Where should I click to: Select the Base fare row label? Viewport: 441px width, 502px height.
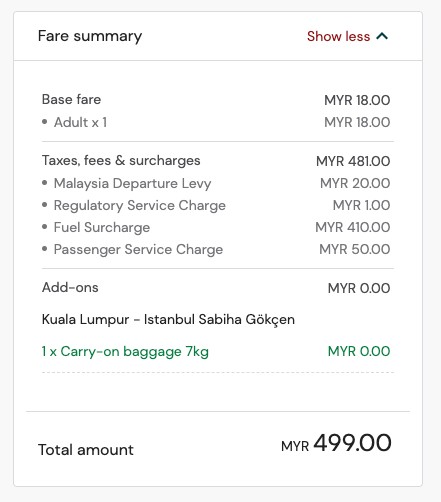click(x=71, y=99)
